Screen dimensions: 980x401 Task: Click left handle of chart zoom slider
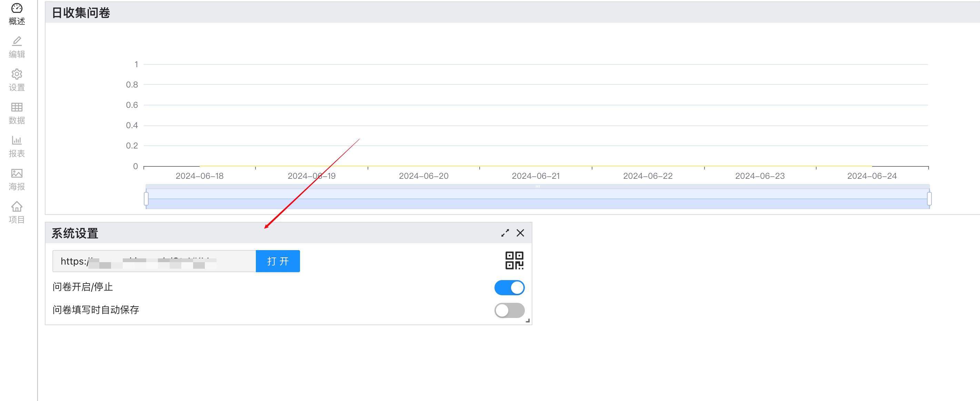click(x=146, y=198)
